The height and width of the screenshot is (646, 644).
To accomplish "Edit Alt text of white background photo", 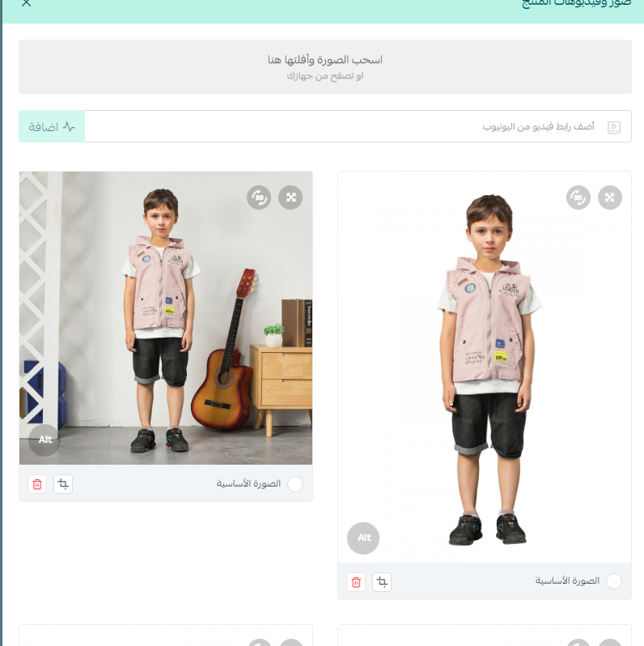I will [363, 538].
